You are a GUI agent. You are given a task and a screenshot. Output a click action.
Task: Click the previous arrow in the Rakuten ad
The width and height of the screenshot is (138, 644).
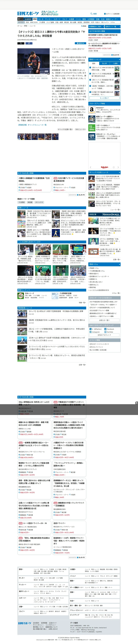90,168
